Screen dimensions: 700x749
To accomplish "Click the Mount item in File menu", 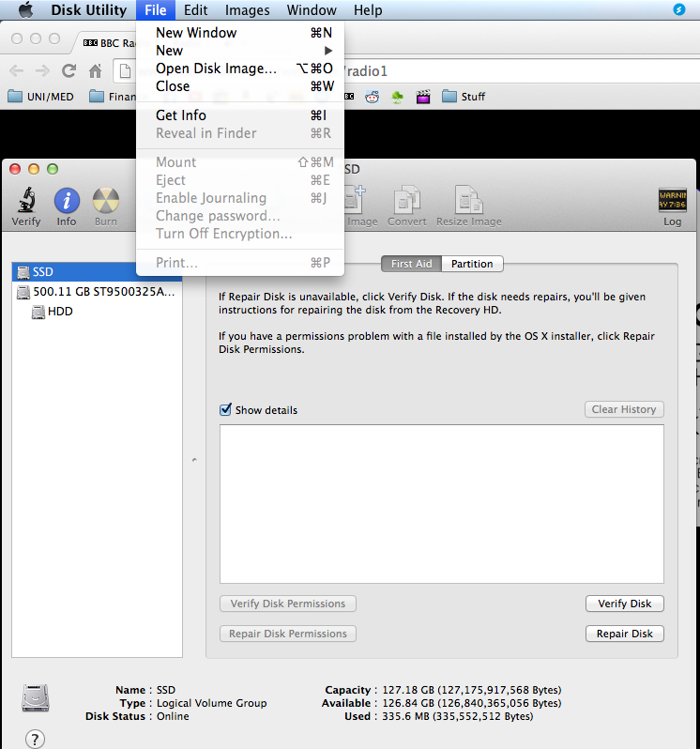I will [240, 162].
